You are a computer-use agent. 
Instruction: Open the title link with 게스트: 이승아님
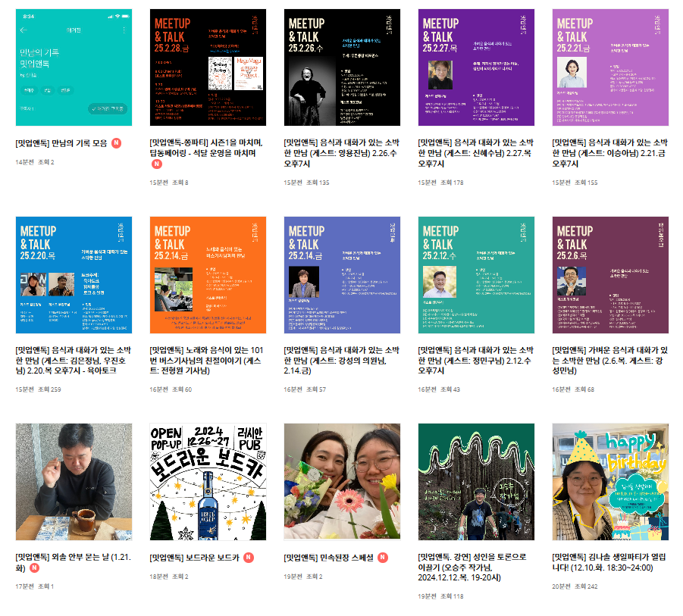(x=609, y=153)
